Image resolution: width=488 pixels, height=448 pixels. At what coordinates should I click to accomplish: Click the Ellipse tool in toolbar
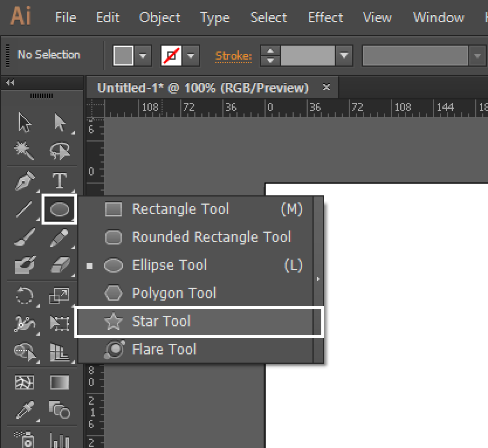click(x=60, y=209)
